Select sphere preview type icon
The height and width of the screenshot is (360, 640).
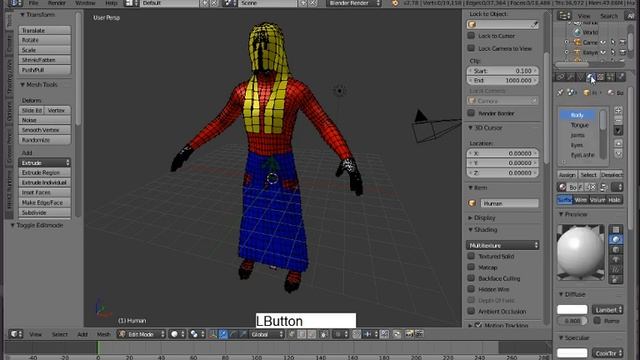point(616,240)
